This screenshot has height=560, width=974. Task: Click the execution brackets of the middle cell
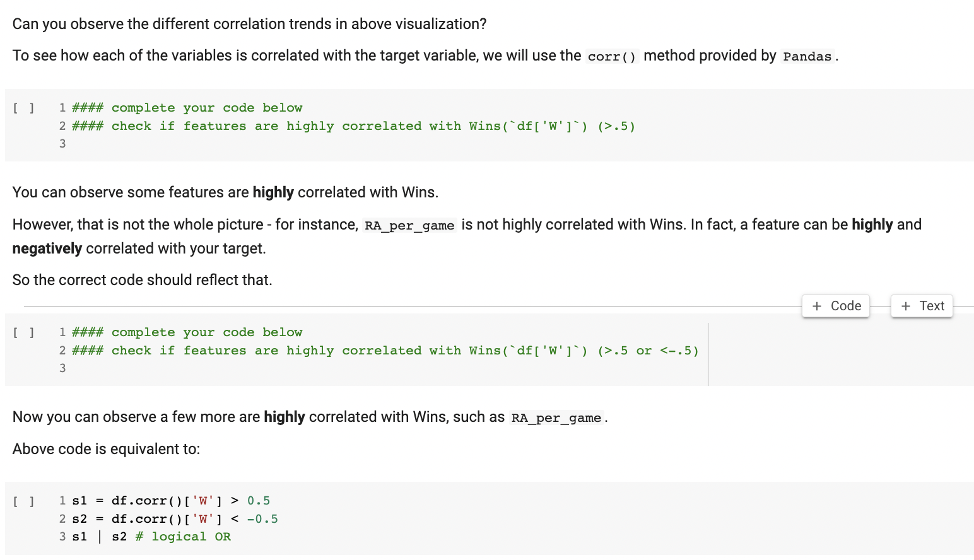coord(23,332)
